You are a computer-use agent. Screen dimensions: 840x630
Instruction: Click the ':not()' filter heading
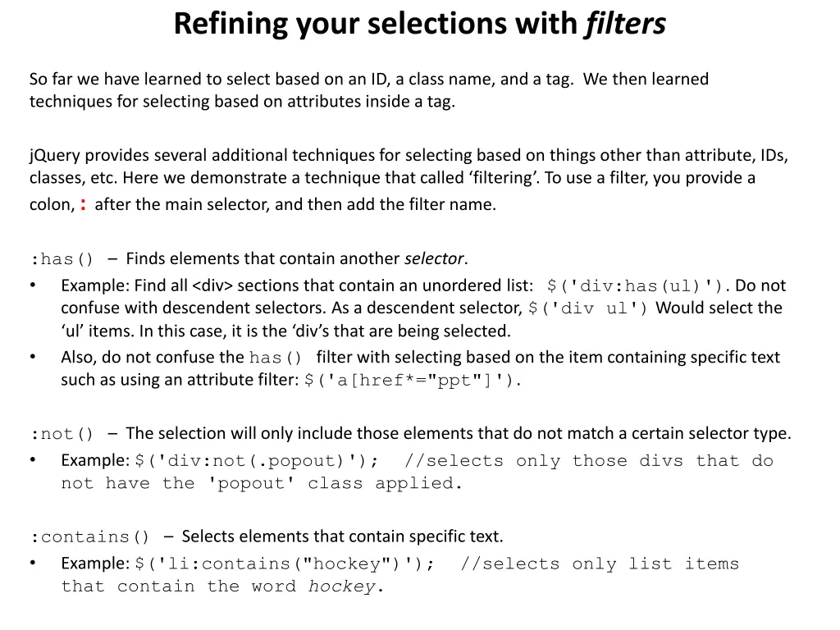[x=62, y=434]
